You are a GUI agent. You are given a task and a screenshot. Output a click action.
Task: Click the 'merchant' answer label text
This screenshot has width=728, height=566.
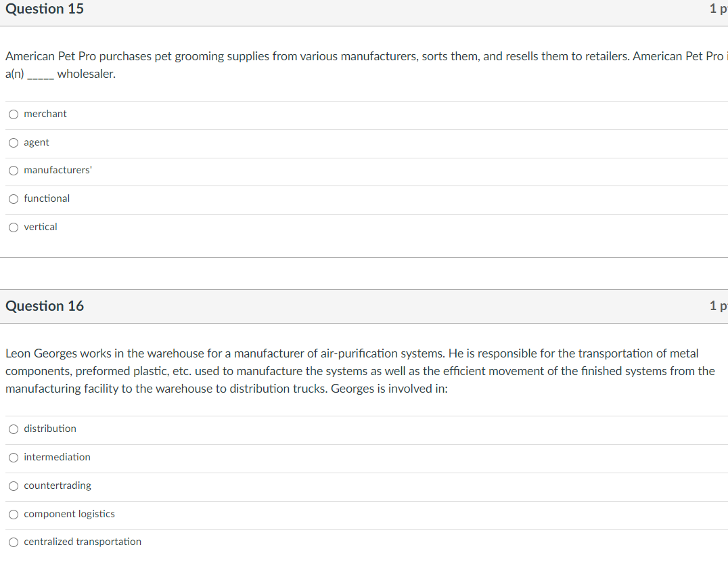(x=45, y=114)
